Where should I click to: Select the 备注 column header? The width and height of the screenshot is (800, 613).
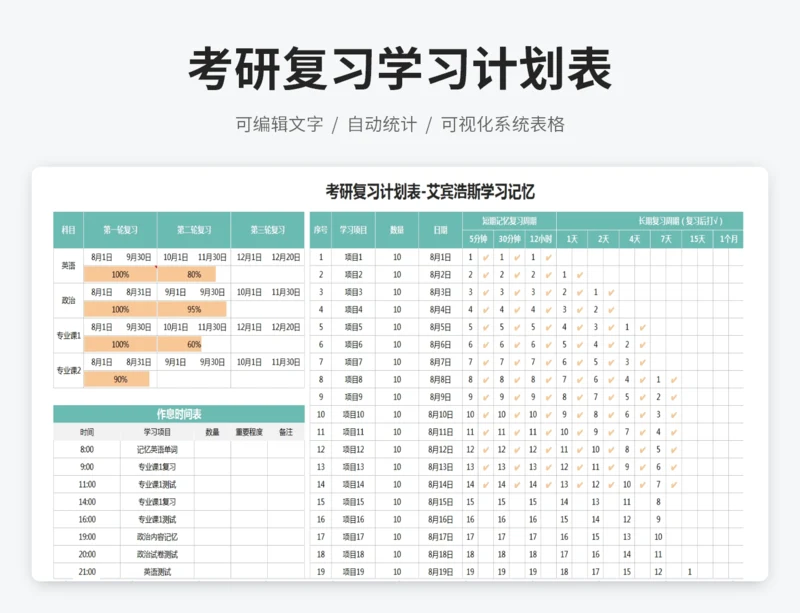click(286, 432)
